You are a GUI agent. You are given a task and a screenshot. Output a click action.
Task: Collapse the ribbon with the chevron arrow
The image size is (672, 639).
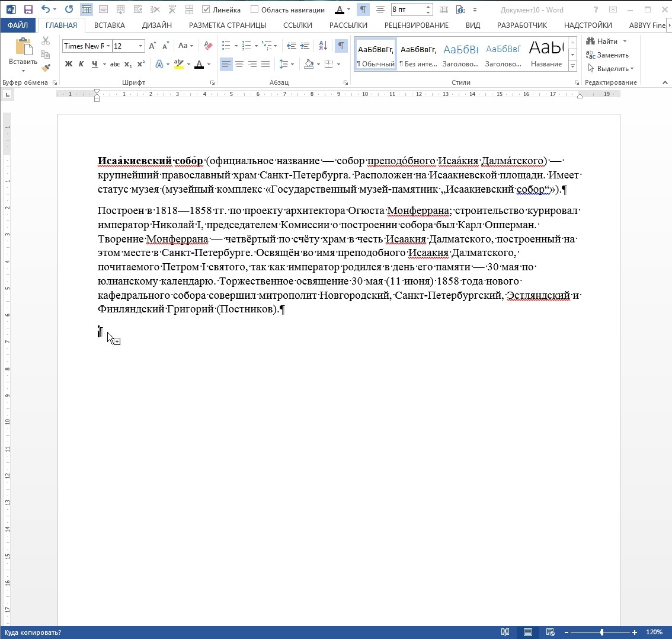(x=665, y=82)
